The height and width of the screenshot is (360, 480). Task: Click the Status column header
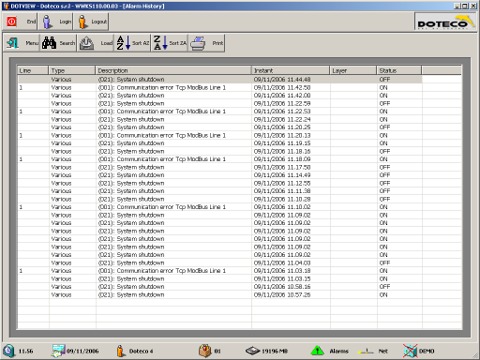click(x=399, y=70)
